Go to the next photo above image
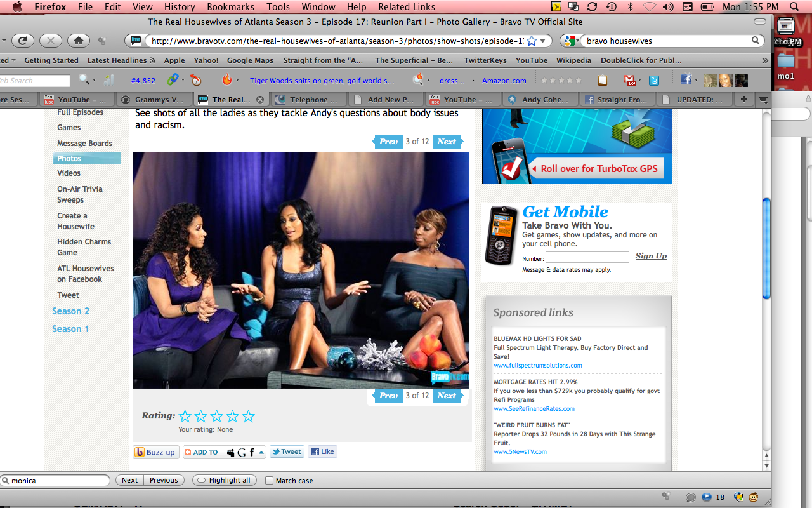Screen dimensions: 812x508 click(x=447, y=142)
